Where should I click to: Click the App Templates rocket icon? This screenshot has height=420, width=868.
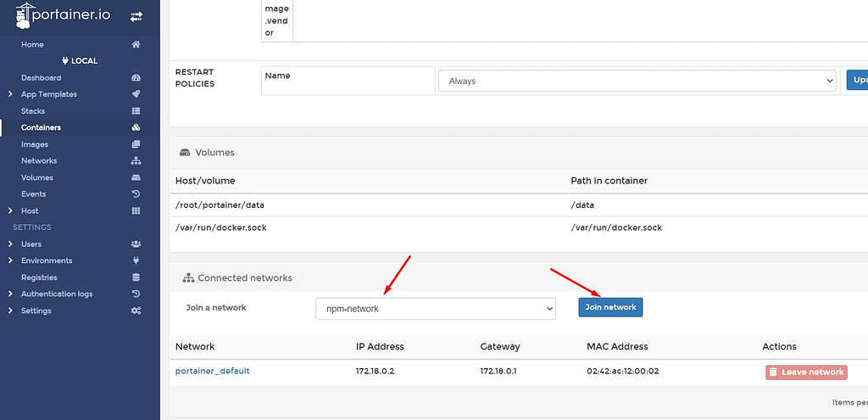(x=136, y=94)
